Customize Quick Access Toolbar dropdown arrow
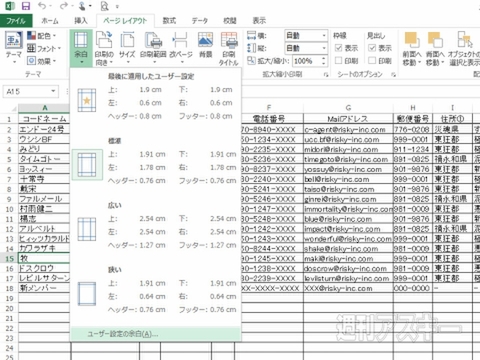This screenshot has height=360, width=480. point(117,6)
